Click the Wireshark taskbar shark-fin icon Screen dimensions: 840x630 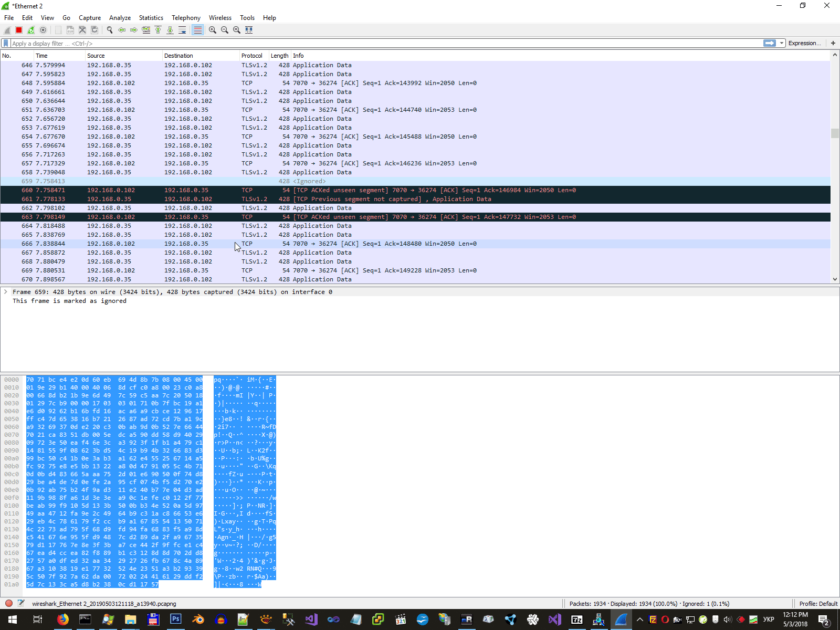pyautogui.click(x=622, y=619)
